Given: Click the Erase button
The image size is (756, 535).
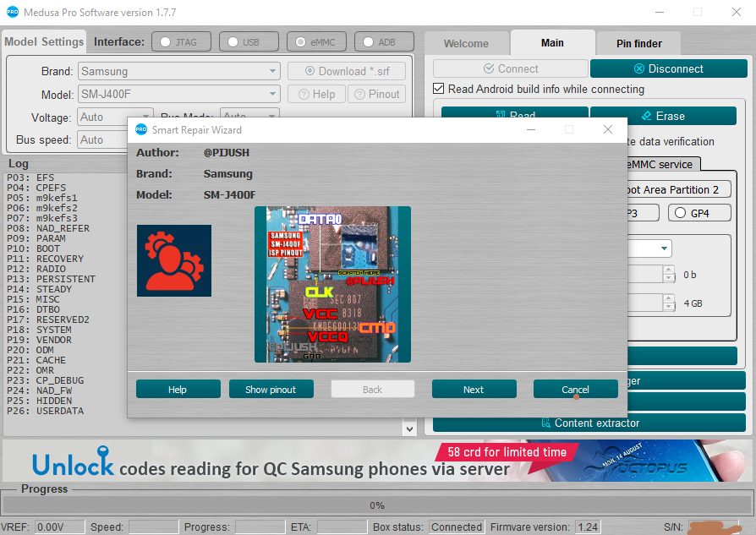Looking at the screenshot, I should [664, 116].
